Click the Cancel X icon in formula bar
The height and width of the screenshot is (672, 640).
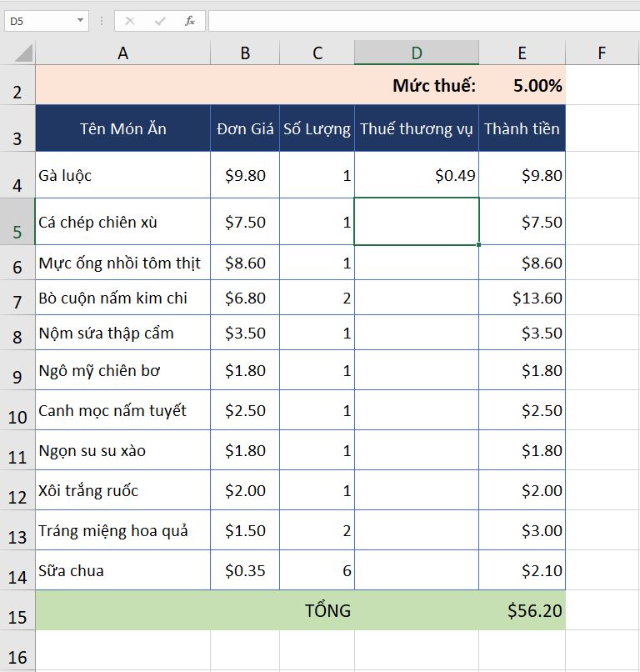130,21
